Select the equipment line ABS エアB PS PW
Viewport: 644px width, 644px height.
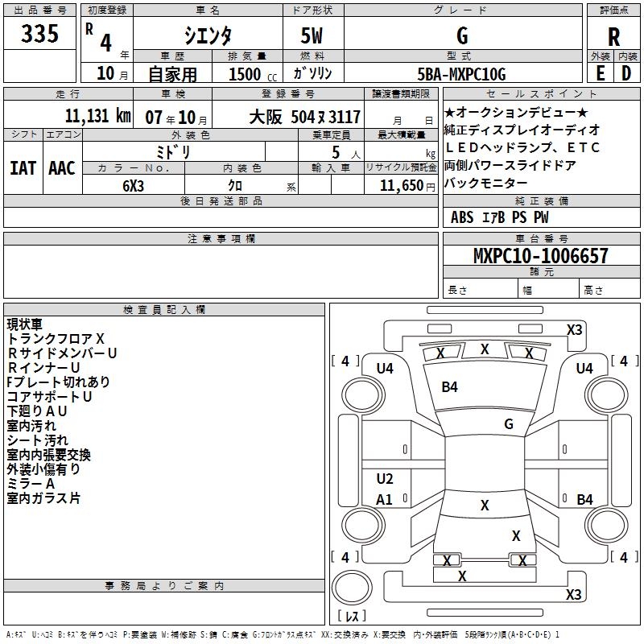(499, 217)
